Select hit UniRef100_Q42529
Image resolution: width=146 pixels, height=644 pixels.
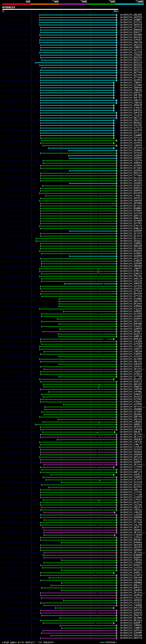pyautogui.click(x=131, y=17)
